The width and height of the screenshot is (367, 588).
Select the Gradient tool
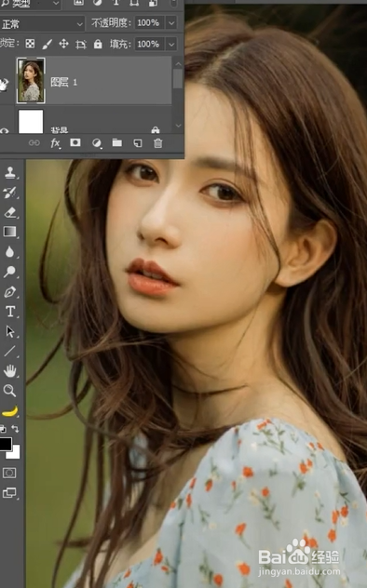(x=10, y=232)
